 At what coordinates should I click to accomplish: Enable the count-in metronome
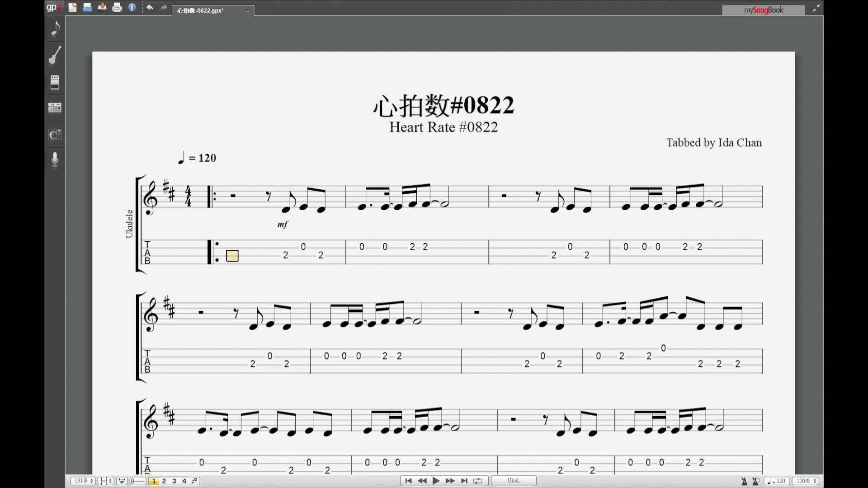tap(756, 481)
